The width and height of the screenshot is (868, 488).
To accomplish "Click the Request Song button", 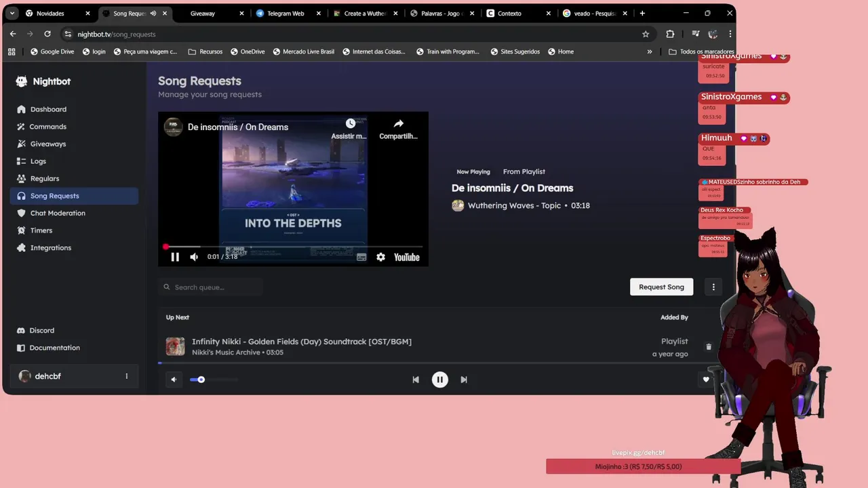I will [x=661, y=287].
